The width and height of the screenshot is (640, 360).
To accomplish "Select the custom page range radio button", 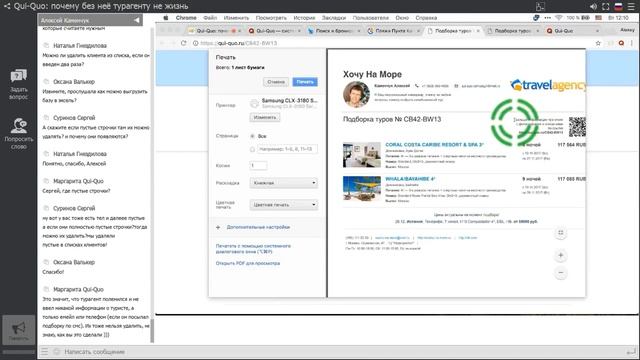I will click(x=252, y=149).
